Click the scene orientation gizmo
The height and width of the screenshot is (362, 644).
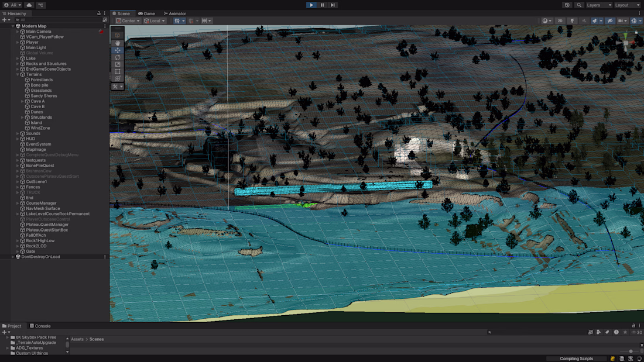(x=625, y=42)
